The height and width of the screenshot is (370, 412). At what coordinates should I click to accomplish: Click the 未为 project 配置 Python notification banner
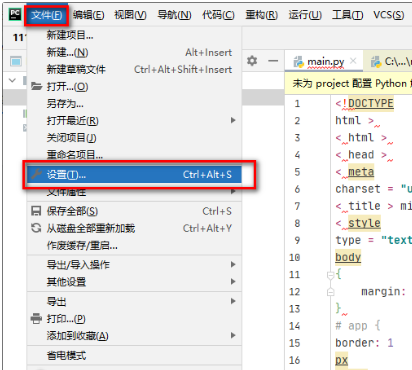pyautogui.click(x=349, y=83)
